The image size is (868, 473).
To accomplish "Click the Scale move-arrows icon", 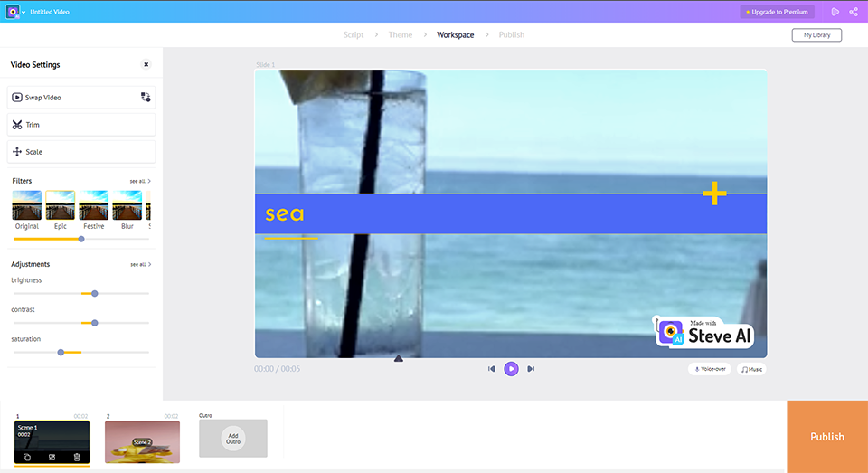I will click(x=17, y=152).
